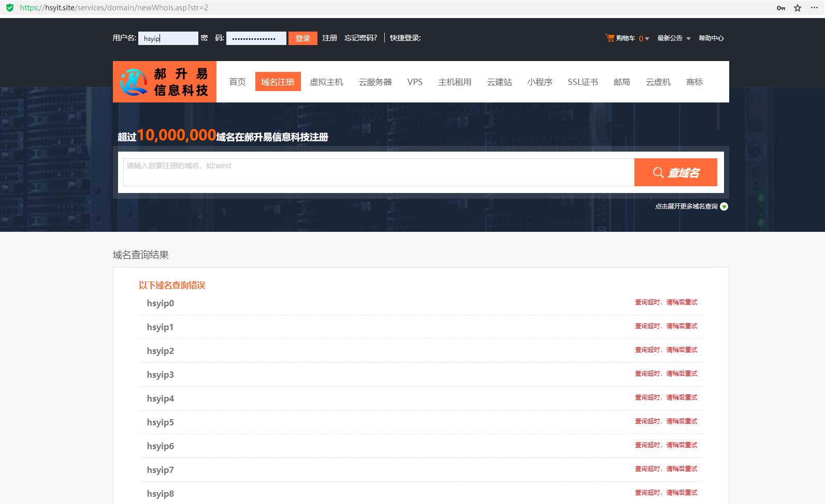Bookmark page with the star icon
Screen dimensions: 825x504
click(x=798, y=8)
